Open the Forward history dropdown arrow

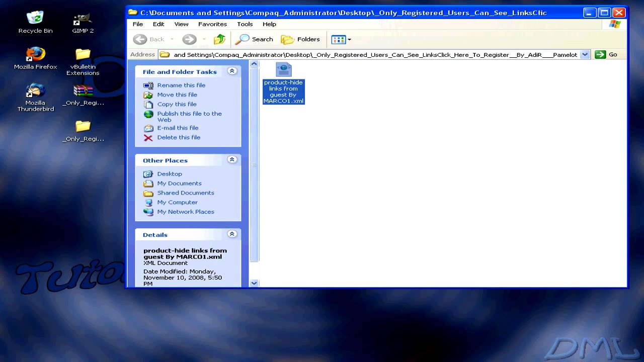204,39
